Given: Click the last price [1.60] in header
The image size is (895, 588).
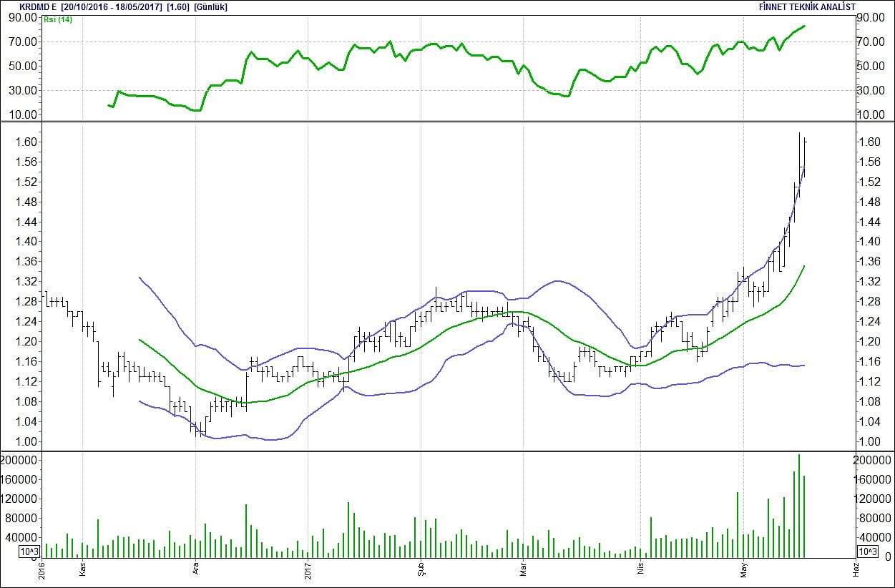Looking at the screenshot, I should pyautogui.click(x=177, y=6).
